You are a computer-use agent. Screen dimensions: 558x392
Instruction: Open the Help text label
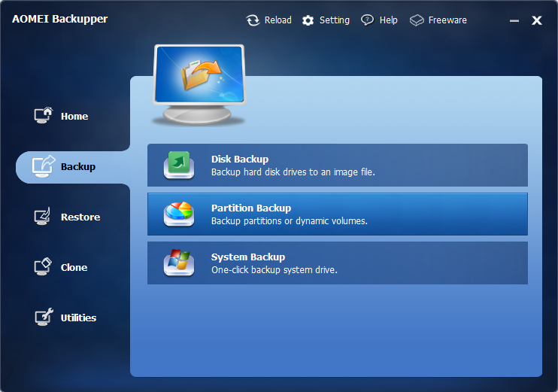[388, 20]
